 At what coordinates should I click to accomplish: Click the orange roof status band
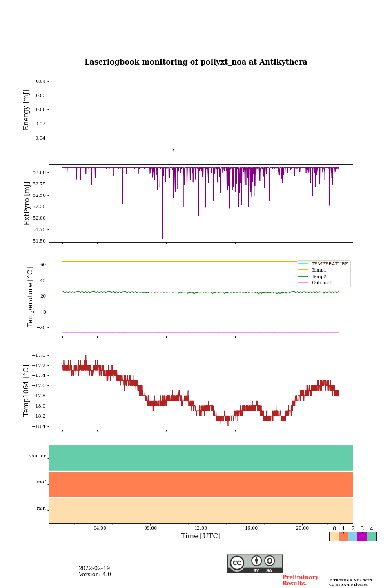click(201, 484)
